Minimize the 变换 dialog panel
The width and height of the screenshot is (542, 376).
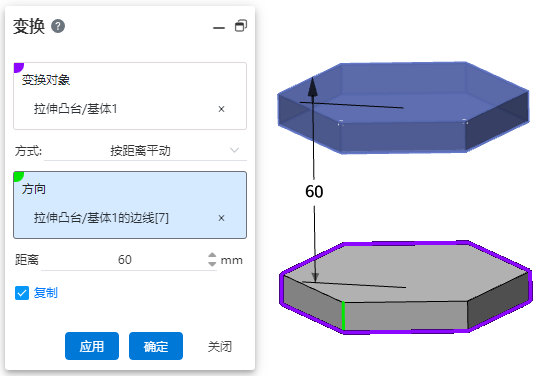[x=219, y=28]
